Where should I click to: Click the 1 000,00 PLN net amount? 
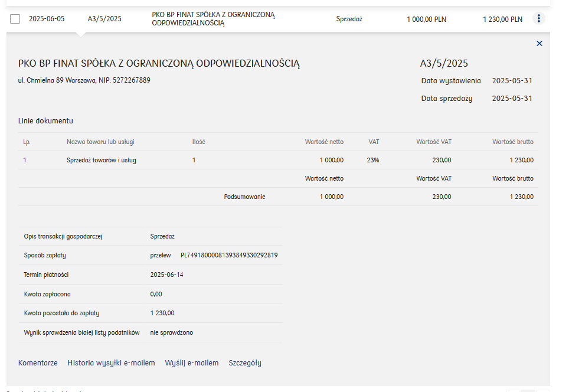[x=427, y=19]
